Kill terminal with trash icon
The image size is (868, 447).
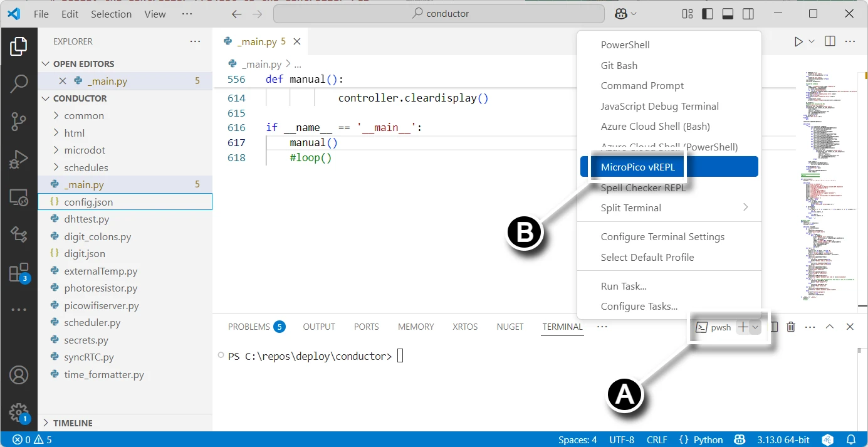(791, 327)
